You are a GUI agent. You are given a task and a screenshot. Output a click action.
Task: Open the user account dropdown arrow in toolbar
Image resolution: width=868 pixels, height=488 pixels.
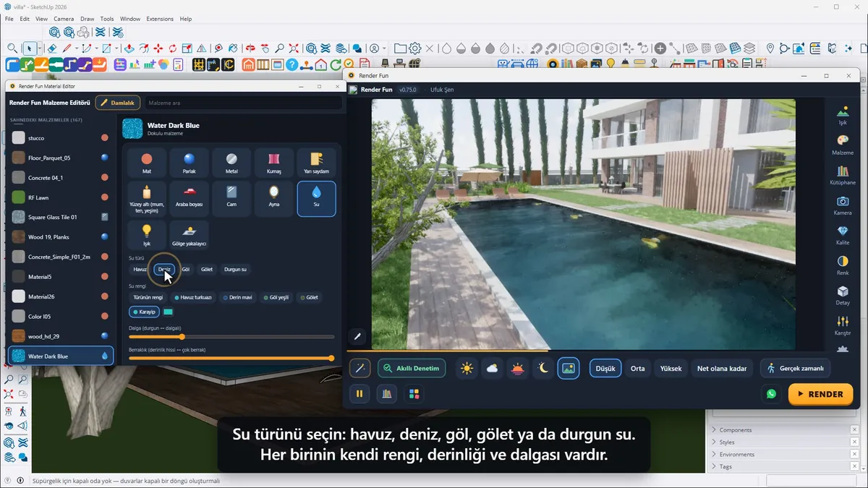pos(384,48)
